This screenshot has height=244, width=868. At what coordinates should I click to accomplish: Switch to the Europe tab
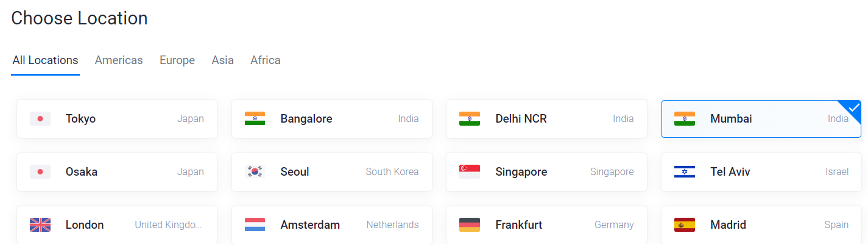(177, 60)
